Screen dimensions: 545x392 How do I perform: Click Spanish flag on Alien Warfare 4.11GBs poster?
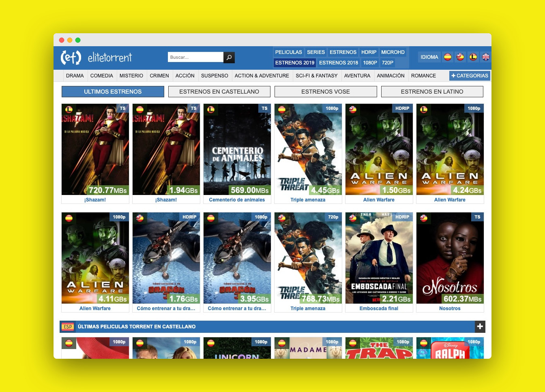[x=69, y=218]
